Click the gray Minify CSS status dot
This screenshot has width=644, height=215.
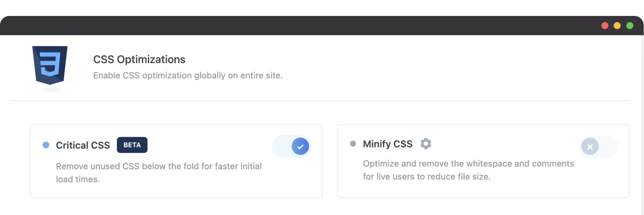(x=353, y=144)
